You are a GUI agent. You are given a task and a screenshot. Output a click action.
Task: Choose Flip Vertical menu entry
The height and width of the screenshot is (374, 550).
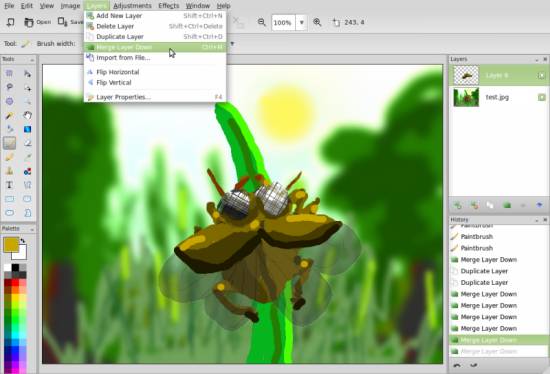point(155,83)
